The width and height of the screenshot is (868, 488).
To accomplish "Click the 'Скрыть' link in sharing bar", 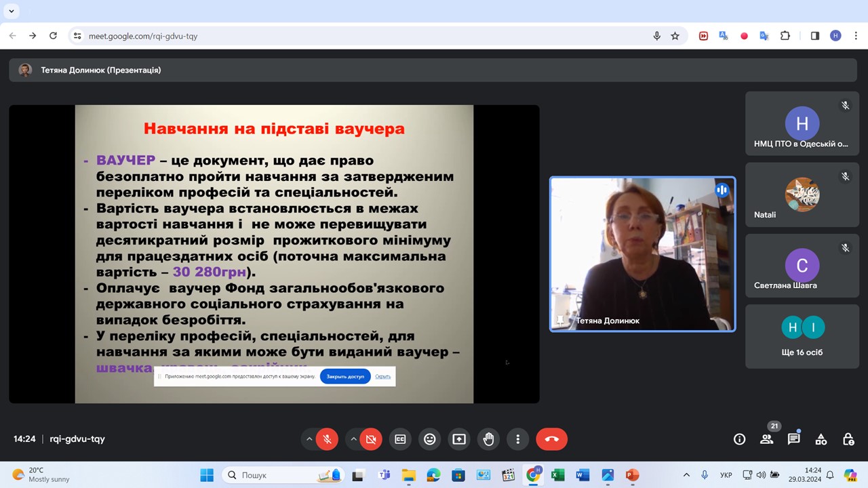I will click(x=382, y=376).
